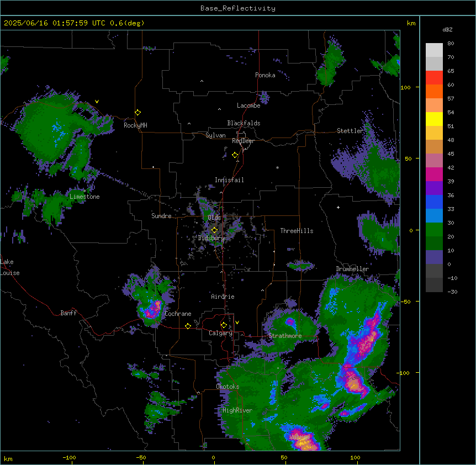
Task: Click the RockyMH label
Action: (x=135, y=125)
